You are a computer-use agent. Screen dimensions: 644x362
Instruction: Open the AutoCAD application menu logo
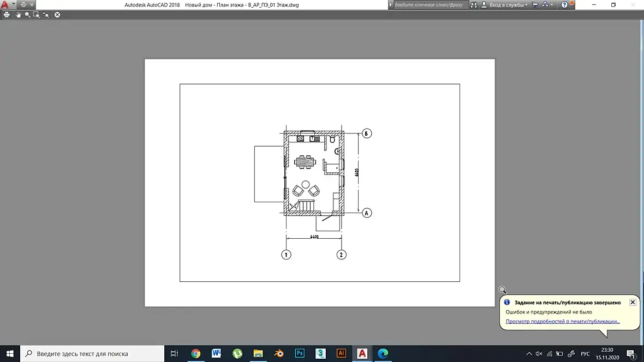click(5, 4)
